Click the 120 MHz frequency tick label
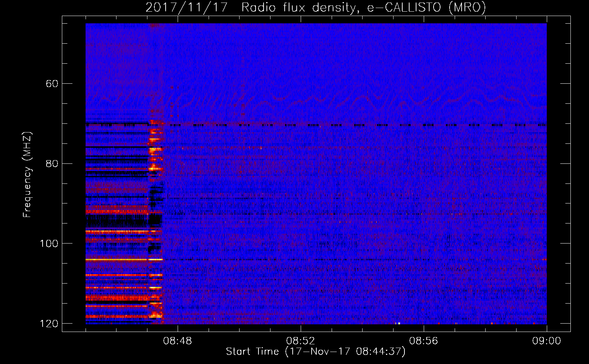589x364 pixels. [49, 323]
